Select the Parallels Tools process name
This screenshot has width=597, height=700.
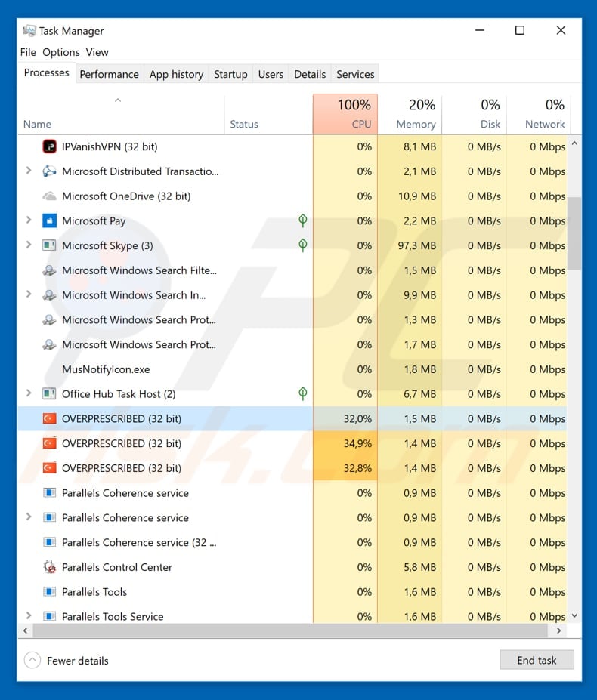94,591
